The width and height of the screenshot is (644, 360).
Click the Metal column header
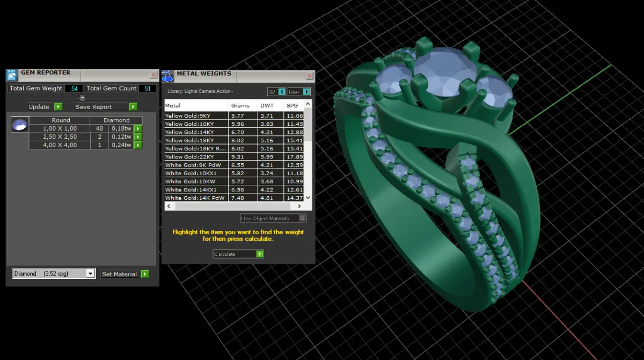[x=196, y=105]
